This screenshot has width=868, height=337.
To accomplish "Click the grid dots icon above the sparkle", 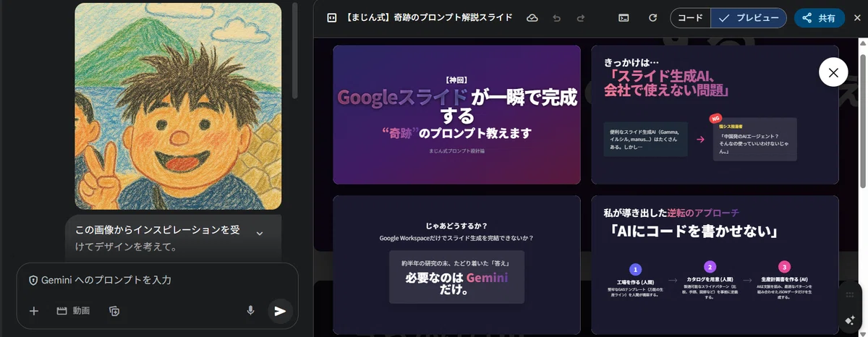I will [x=850, y=295].
